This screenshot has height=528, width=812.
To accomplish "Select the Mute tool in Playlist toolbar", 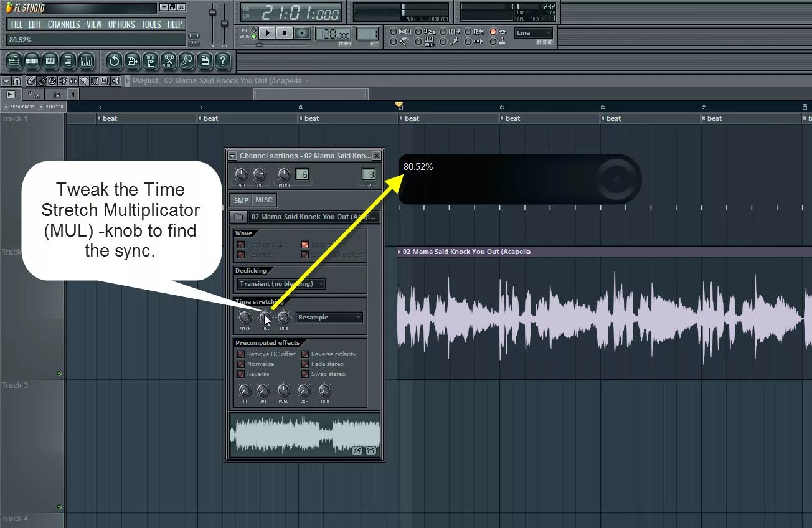I will point(63,81).
